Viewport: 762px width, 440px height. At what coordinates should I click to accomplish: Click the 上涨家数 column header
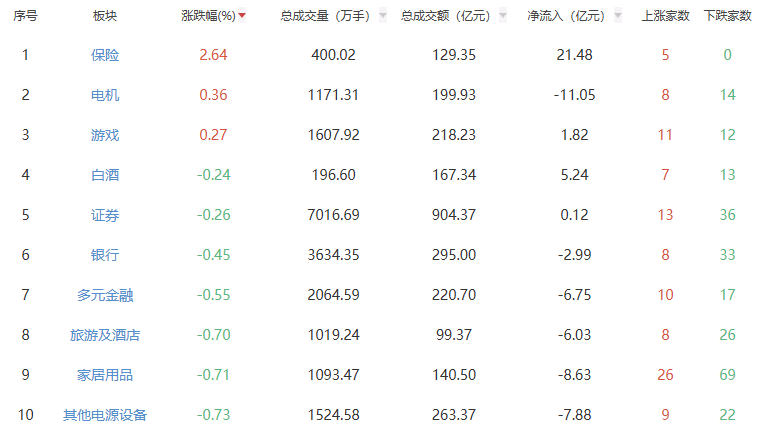[x=665, y=16]
